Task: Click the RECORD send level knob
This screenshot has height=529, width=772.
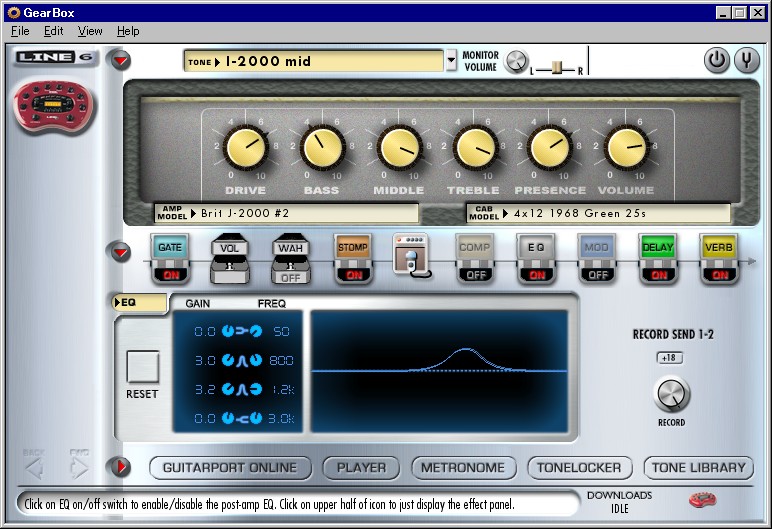Action: point(672,394)
